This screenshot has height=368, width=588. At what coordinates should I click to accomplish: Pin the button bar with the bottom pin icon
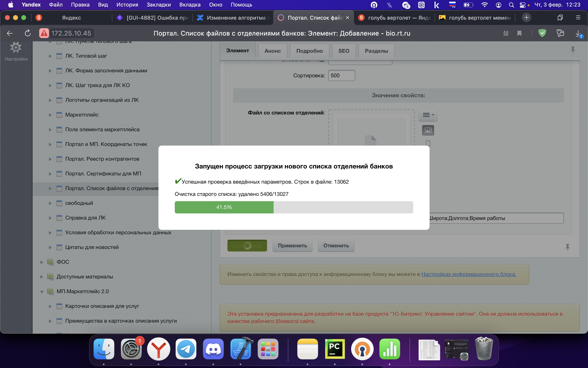point(567,247)
